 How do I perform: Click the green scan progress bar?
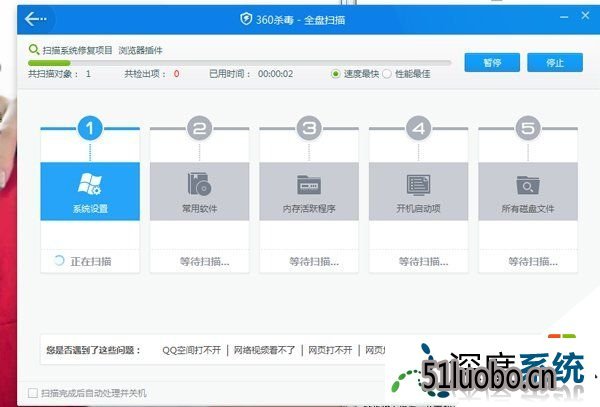click(x=49, y=63)
